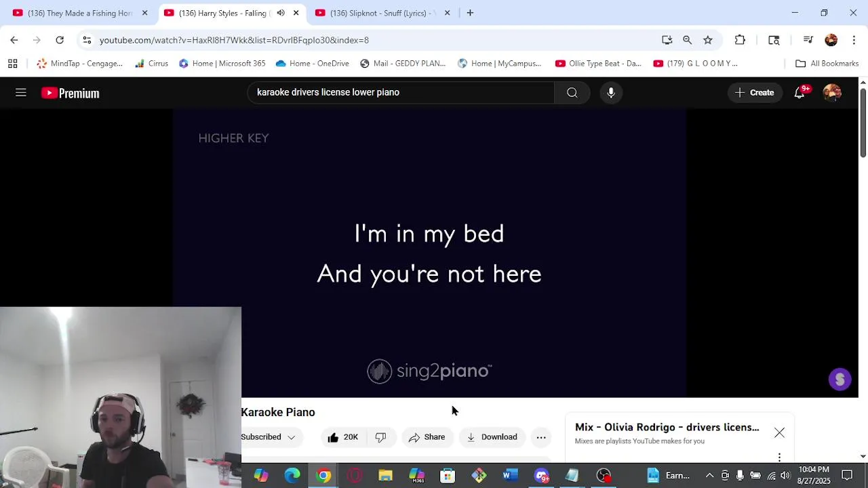
Task: Open MindTap Cengage bookmark
Action: pos(80,64)
